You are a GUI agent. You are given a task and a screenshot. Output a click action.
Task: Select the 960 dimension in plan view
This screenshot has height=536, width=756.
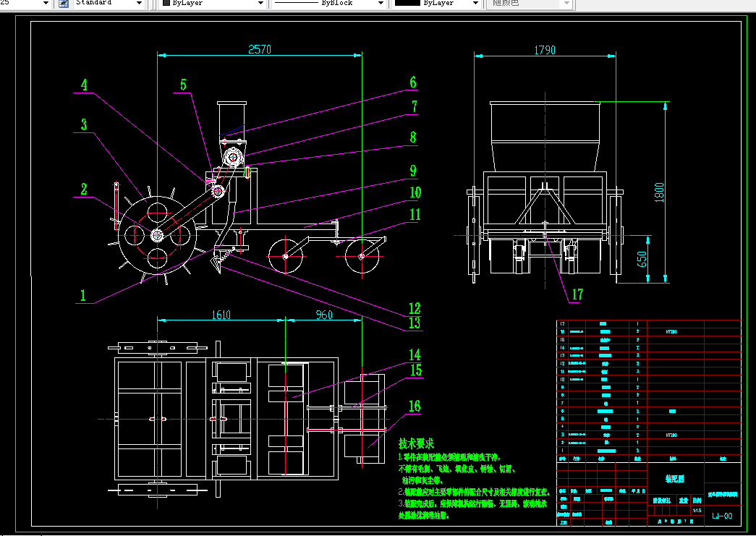pos(324,315)
